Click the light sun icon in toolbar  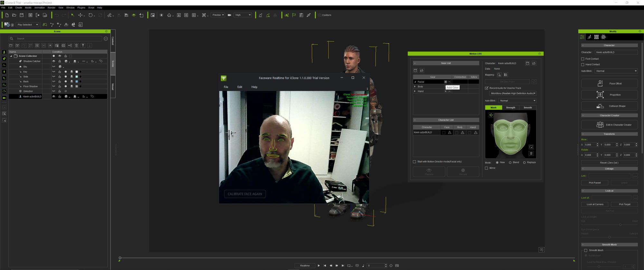coord(161,15)
